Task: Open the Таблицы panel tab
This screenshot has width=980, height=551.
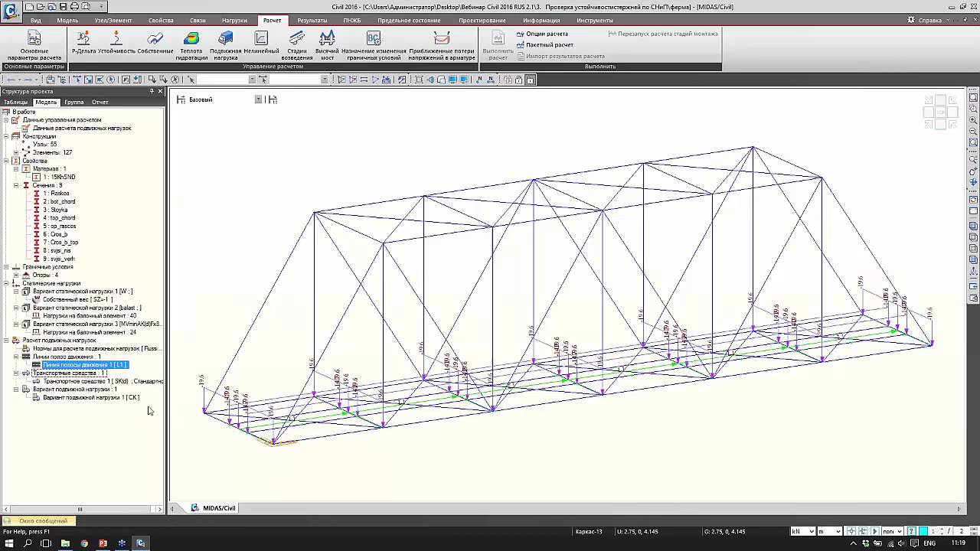Action: point(16,102)
